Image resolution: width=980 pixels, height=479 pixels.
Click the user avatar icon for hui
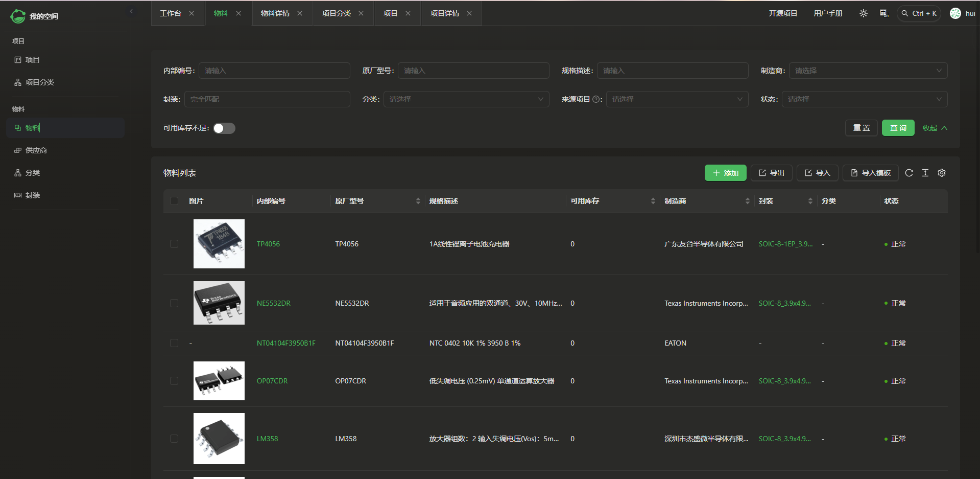tap(955, 13)
